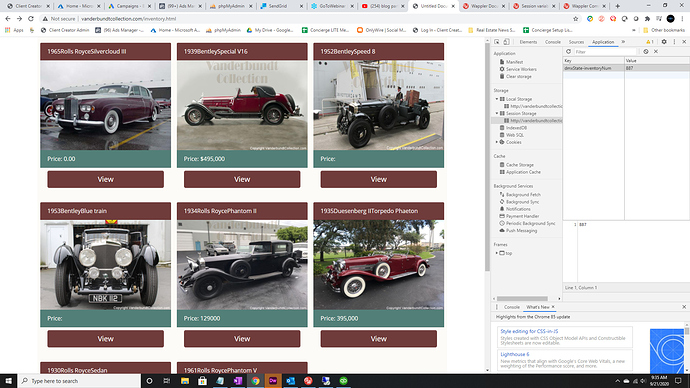
Task: Collapse the Session Storage tree node
Action: 497,113
